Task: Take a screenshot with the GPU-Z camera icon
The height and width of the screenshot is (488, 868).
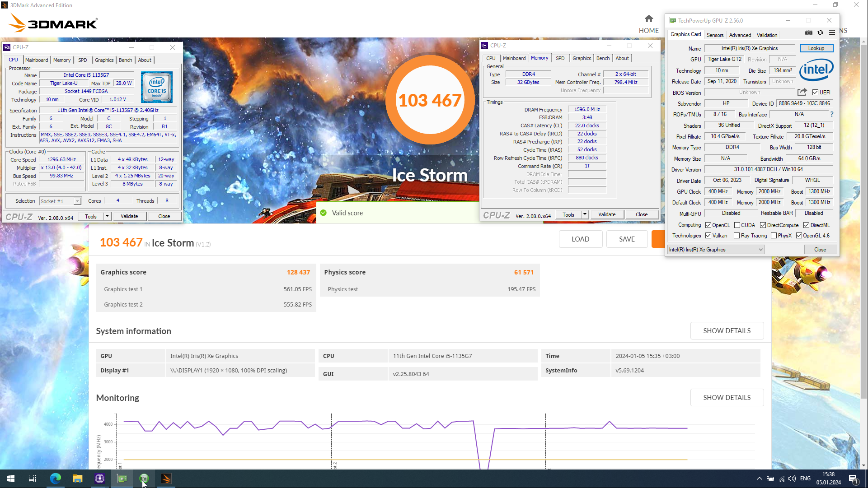Action: click(809, 33)
